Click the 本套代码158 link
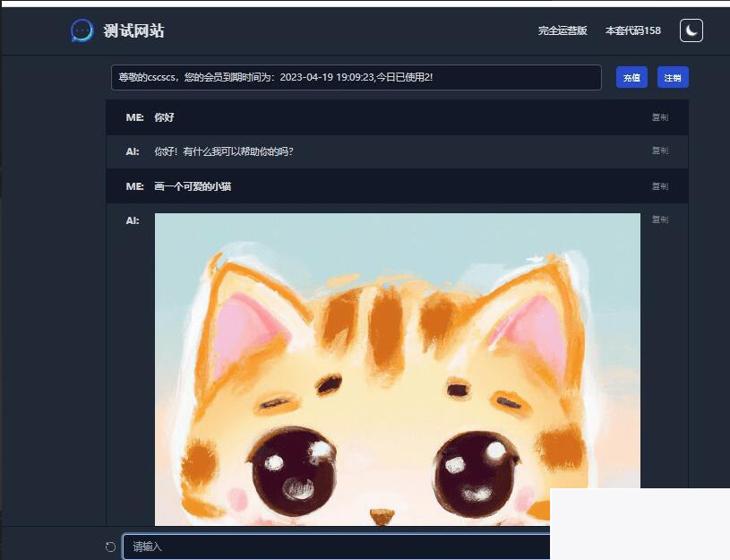 [632, 30]
